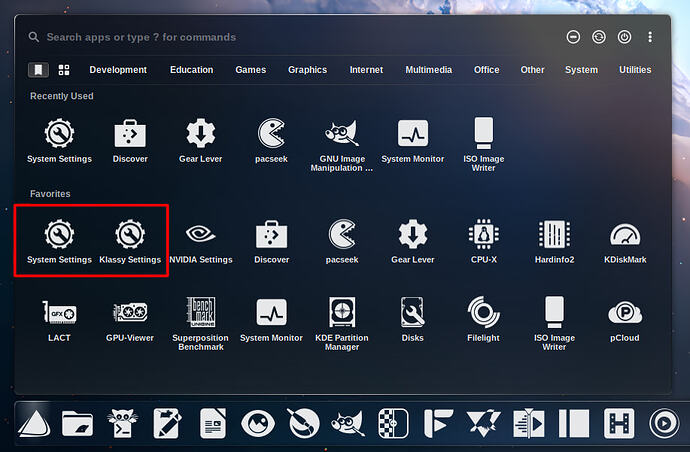Open the two-pane icon in dock
This screenshot has width=690, height=452.
(574, 423)
